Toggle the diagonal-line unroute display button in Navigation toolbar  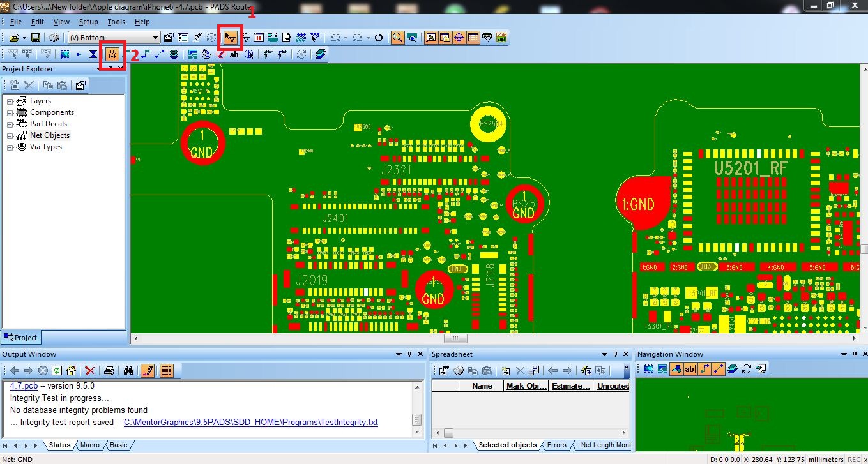click(x=718, y=369)
